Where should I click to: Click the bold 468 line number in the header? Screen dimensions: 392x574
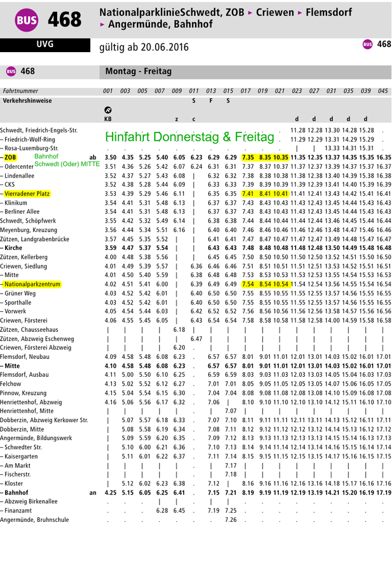pos(64,21)
